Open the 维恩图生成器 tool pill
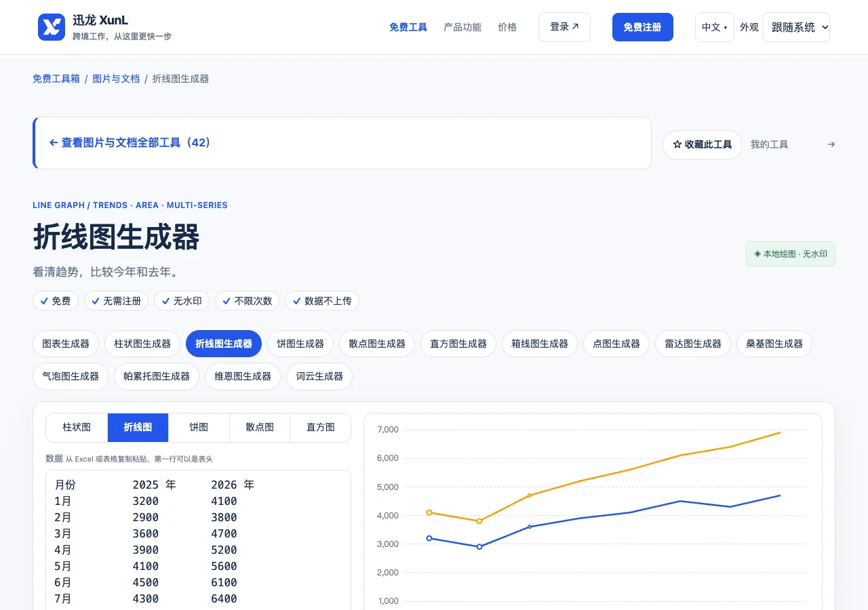This screenshot has width=868, height=610. pyautogui.click(x=243, y=376)
